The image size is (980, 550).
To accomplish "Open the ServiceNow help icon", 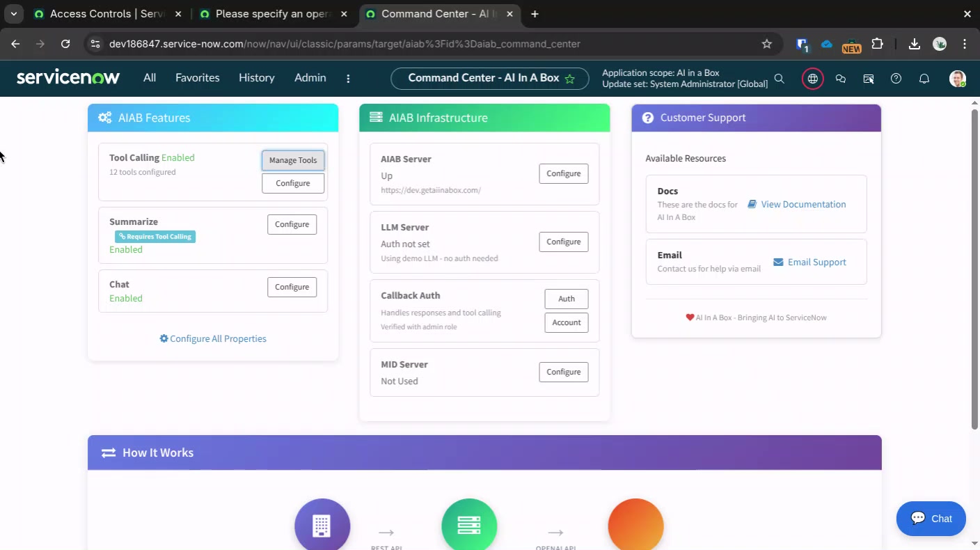I will click(896, 79).
